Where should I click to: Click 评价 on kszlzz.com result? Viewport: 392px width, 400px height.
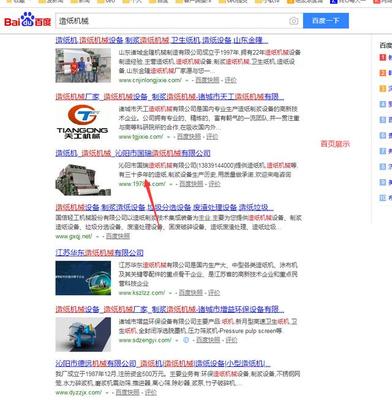click(x=214, y=293)
